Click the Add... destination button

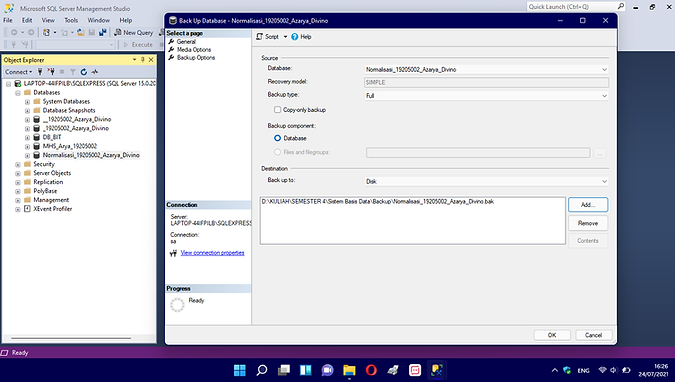[588, 205]
